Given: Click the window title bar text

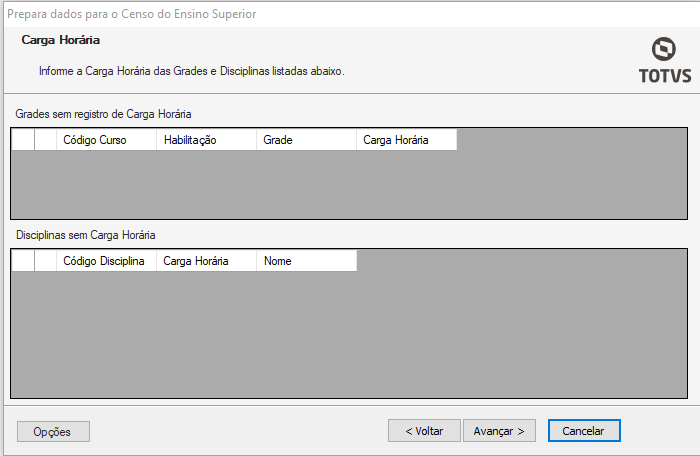Looking at the screenshot, I should pyautogui.click(x=131, y=13).
